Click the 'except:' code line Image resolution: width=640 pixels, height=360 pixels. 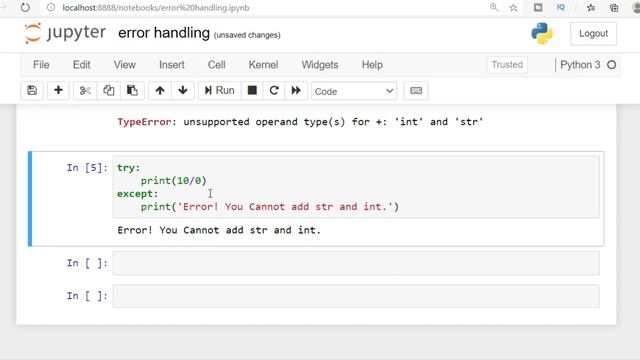tap(138, 193)
